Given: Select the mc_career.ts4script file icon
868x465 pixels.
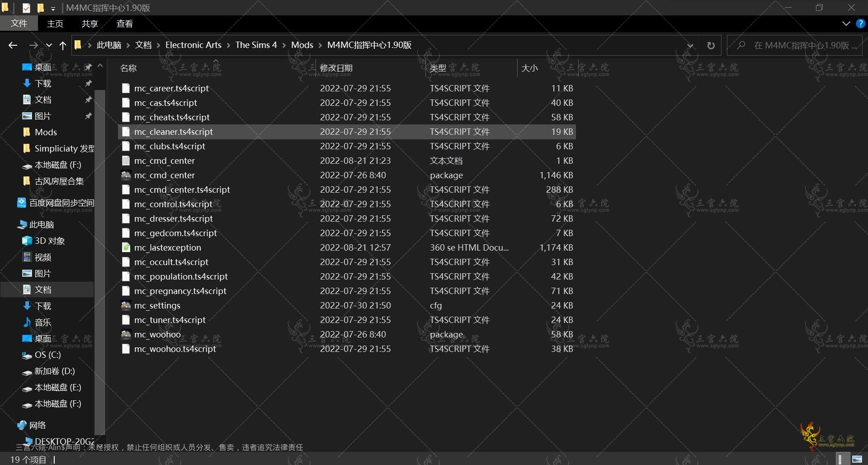Looking at the screenshot, I should [x=126, y=88].
